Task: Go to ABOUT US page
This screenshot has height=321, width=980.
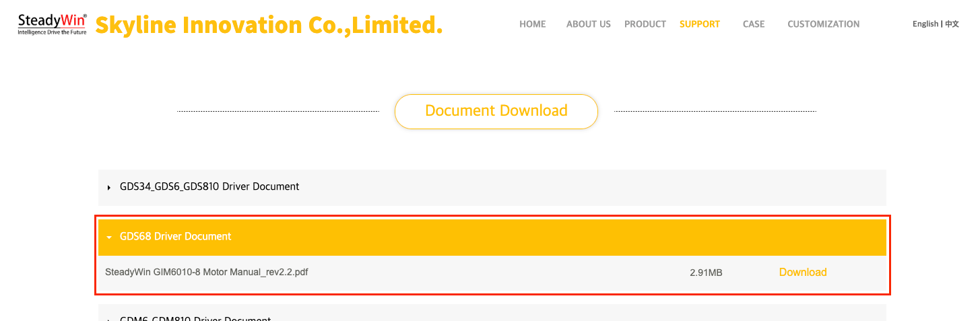Action: pos(588,24)
